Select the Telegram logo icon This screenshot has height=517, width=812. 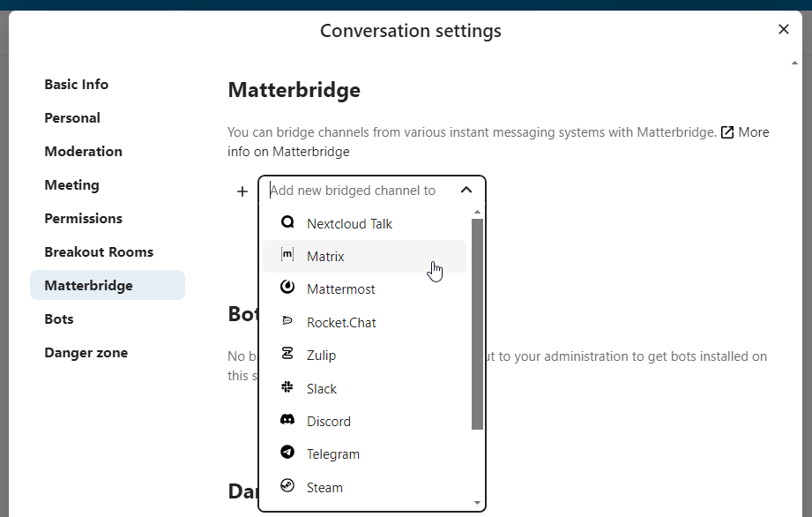(x=287, y=453)
